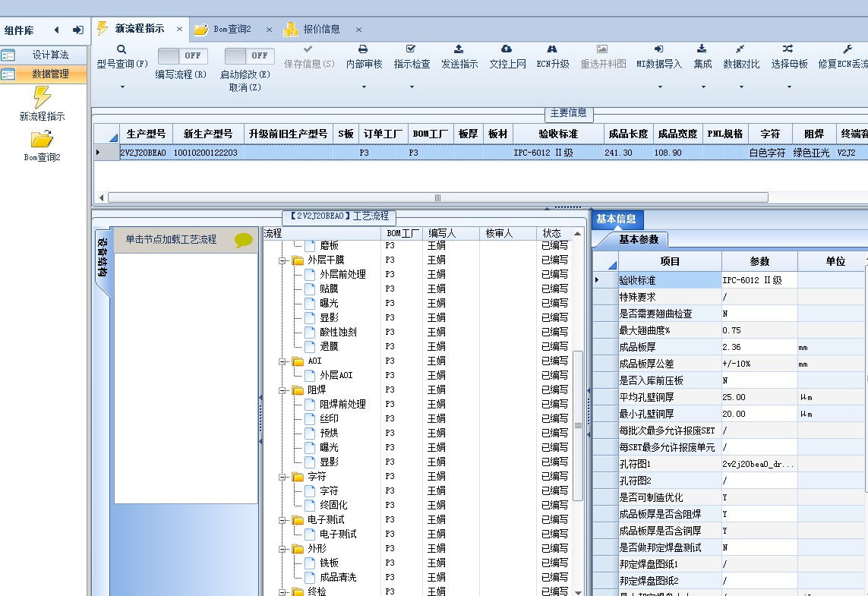
Task: Select the 基本参数 tab
Action: pyautogui.click(x=638, y=240)
